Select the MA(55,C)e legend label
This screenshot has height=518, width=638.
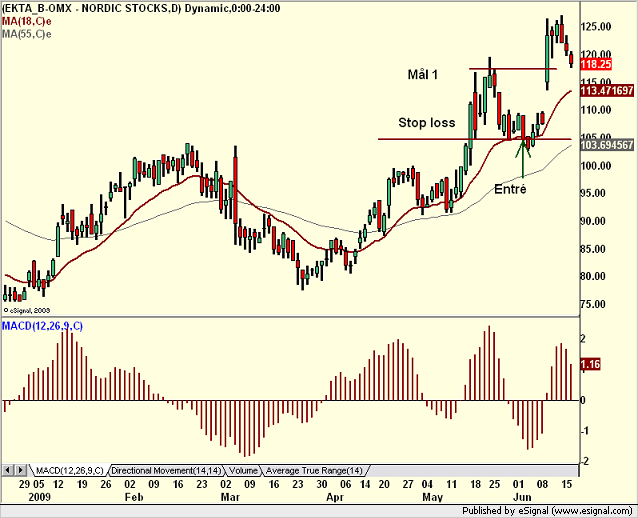click(26, 34)
